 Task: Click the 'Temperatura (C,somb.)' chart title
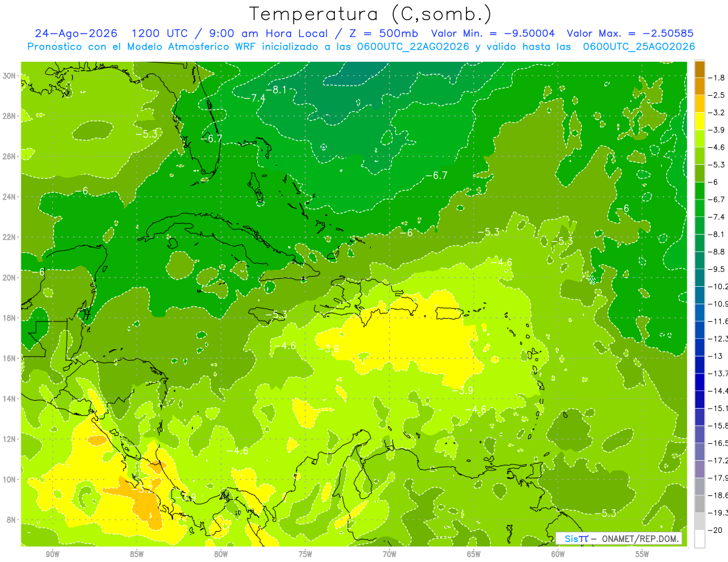(x=371, y=13)
